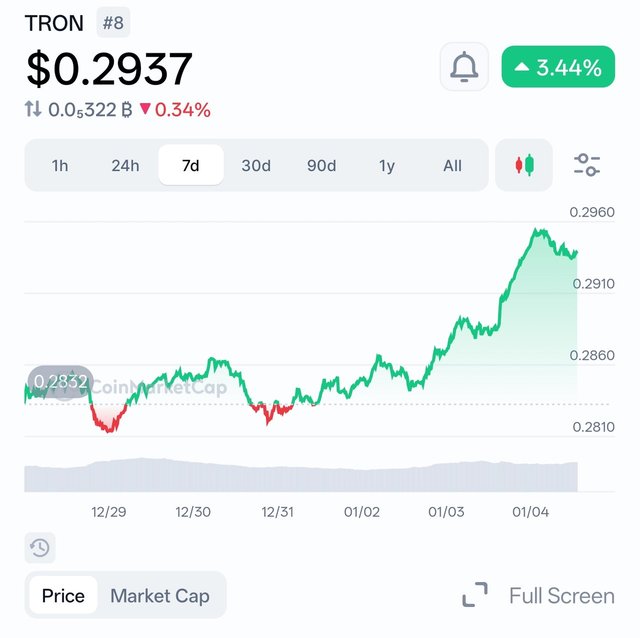640x638 pixels.
Task: Click the green 3.44% change button
Action: pyautogui.click(x=558, y=67)
